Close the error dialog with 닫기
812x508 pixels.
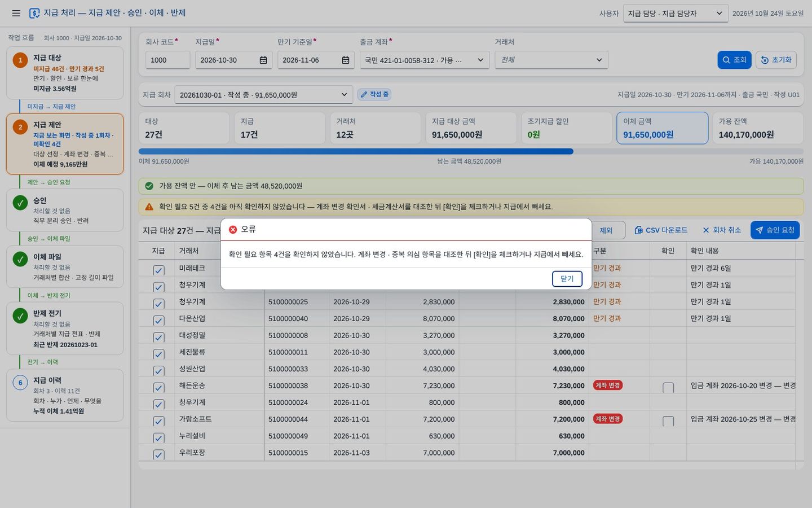coord(567,279)
